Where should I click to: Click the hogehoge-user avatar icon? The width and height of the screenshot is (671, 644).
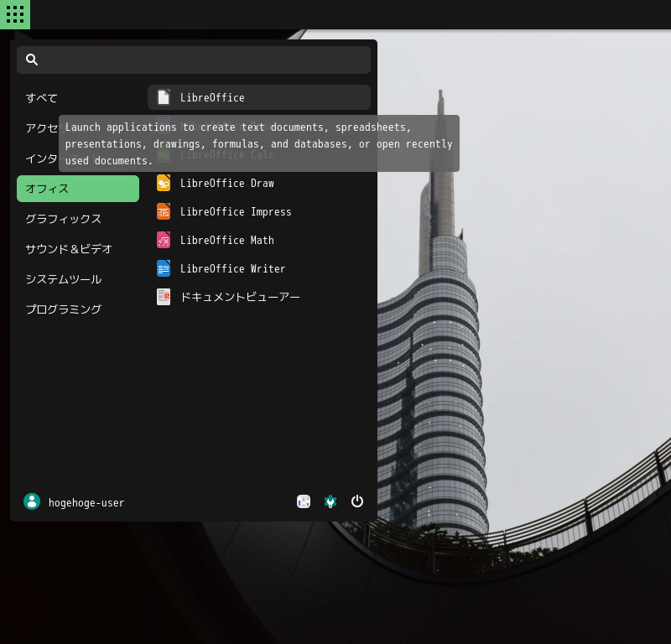click(x=32, y=501)
